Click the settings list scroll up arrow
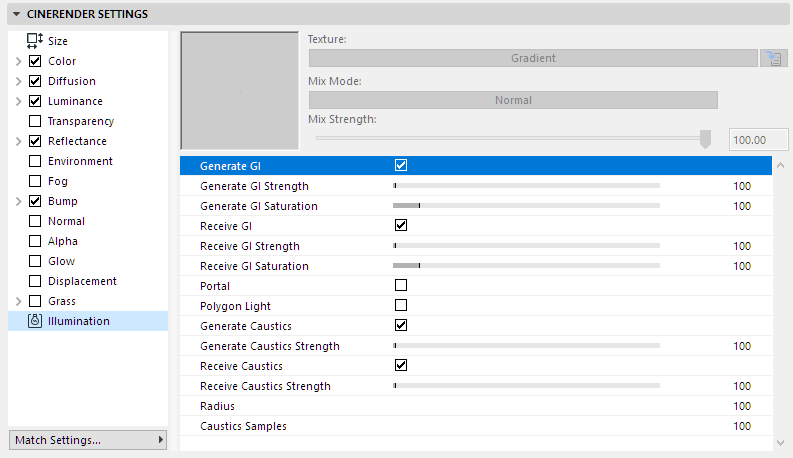This screenshot has height=458, width=793. (780, 165)
